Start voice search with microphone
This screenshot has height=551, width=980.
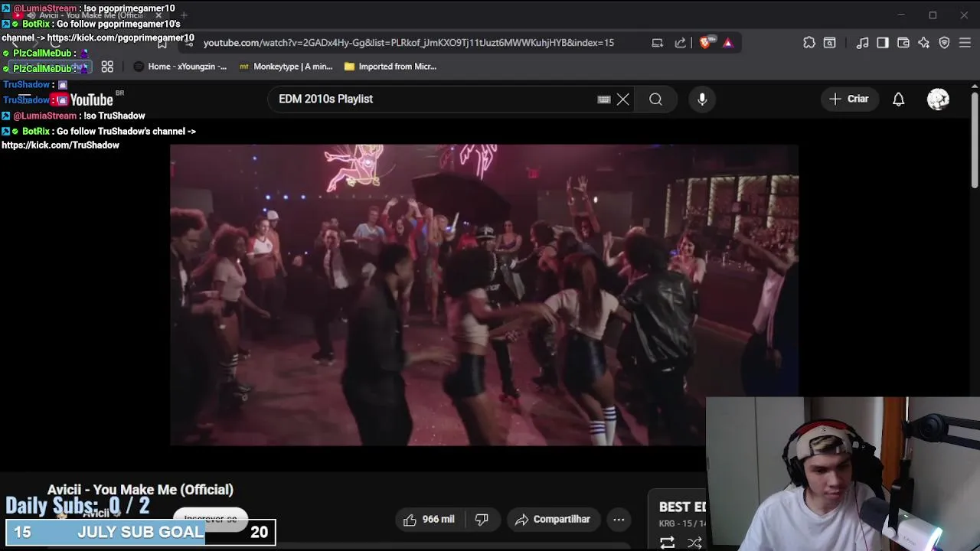(702, 99)
